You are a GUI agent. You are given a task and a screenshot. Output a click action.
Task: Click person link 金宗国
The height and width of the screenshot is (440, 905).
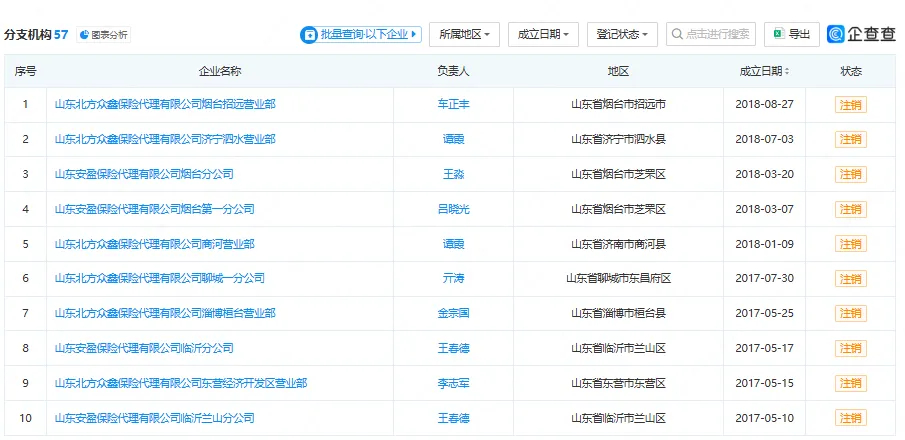(x=453, y=313)
